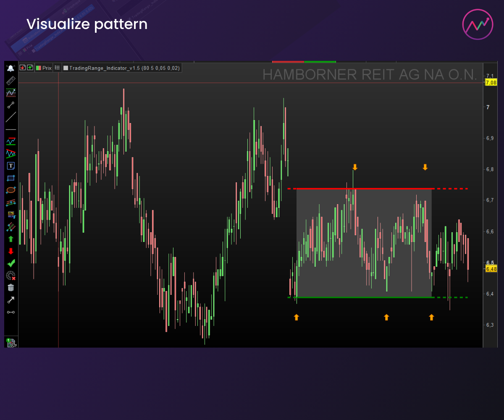Click the green checkmark tool
The width and height of the screenshot is (504, 420).
(11, 263)
